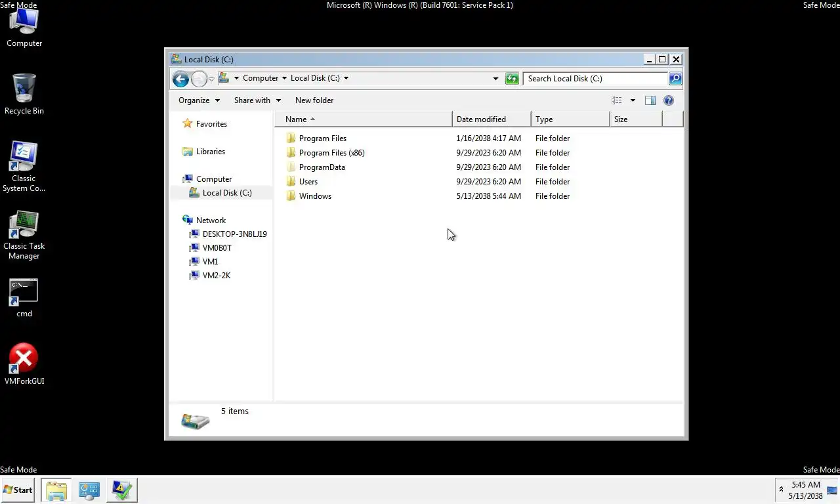Click Windows date 5/13/2038 5:44 AM
The width and height of the screenshot is (840, 504).
(x=489, y=196)
